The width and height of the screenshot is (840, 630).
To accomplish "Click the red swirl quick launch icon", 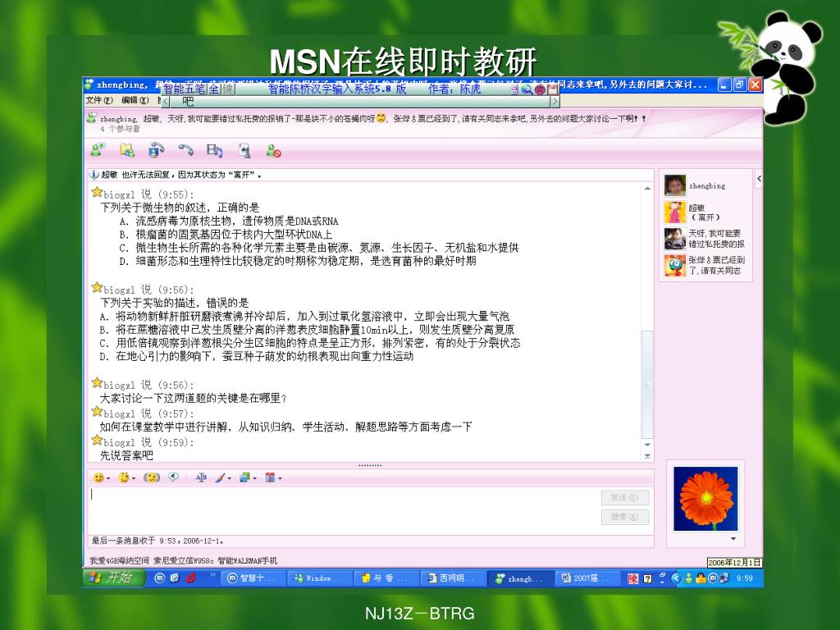I will coord(190,578).
